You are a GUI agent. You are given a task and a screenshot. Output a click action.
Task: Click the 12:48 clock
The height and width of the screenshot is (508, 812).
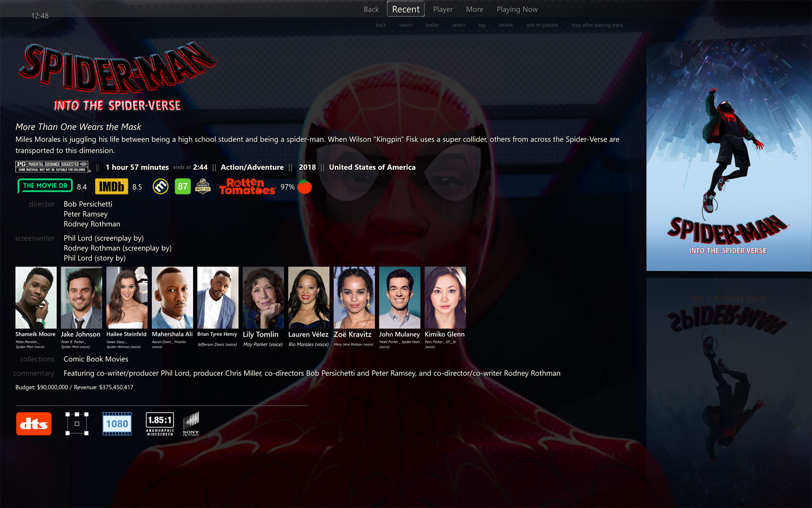click(x=40, y=16)
